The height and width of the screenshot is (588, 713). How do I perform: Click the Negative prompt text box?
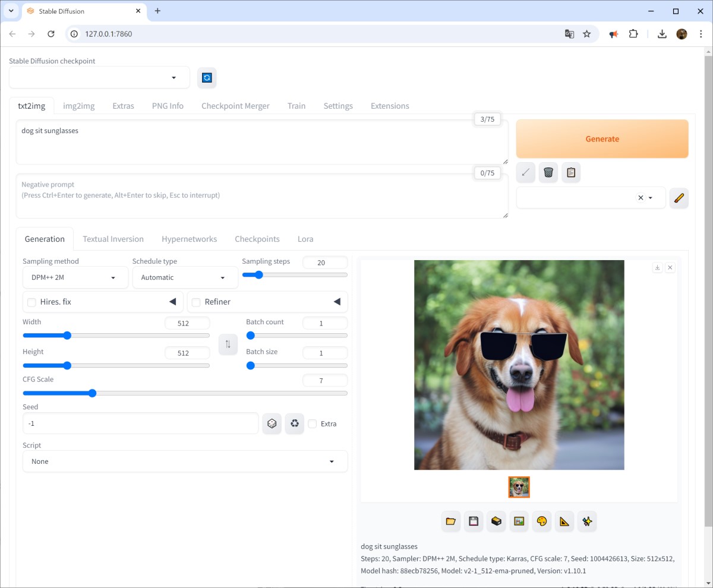[x=262, y=196]
